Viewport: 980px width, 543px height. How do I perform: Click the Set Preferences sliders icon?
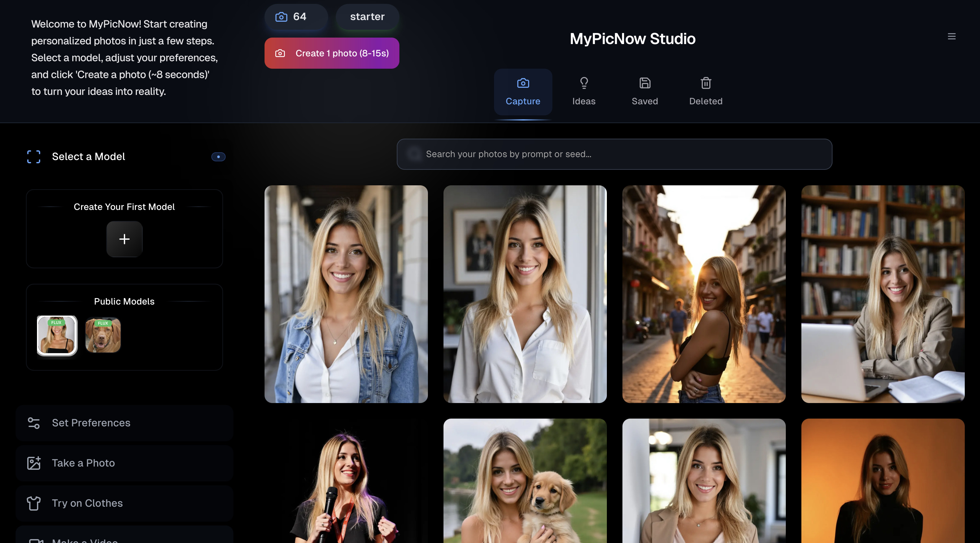pos(33,423)
